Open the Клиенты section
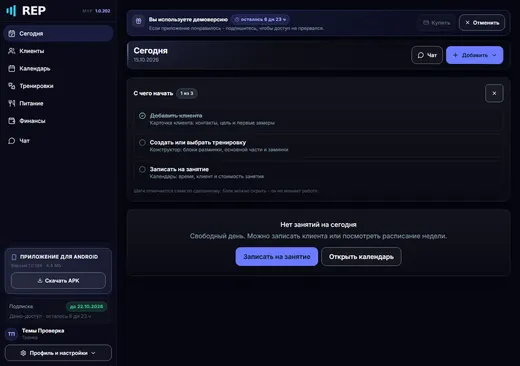This screenshot has height=366, width=520. pyautogui.click(x=58, y=51)
